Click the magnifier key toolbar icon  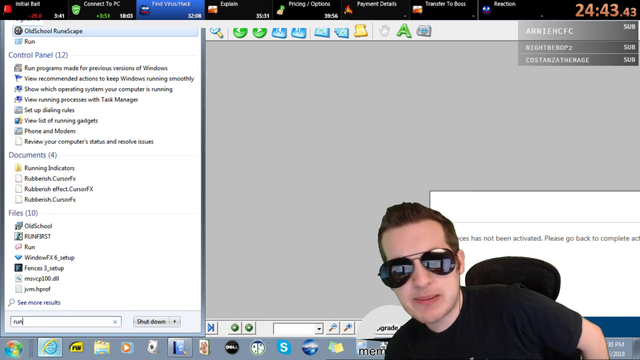(216, 31)
